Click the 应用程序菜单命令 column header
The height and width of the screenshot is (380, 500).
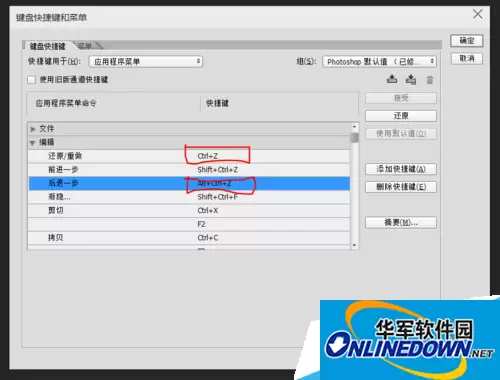tap(66, 103)
